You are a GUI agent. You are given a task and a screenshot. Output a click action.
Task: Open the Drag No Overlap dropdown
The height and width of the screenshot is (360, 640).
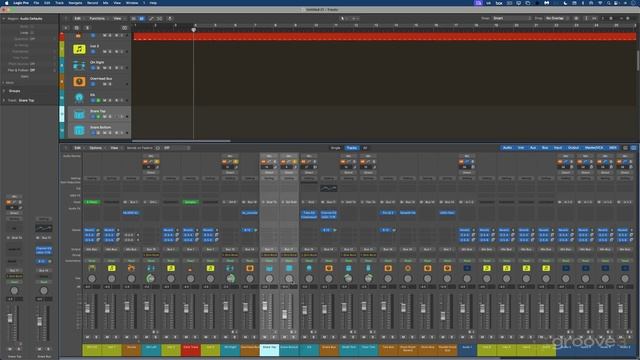pos(557,18)
